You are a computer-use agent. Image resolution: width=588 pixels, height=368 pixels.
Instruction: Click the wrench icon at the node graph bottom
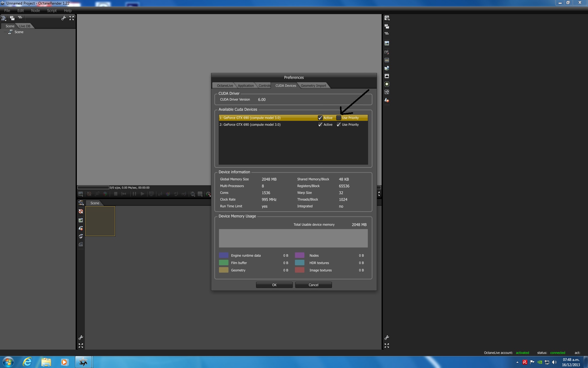tap(81, 338)
